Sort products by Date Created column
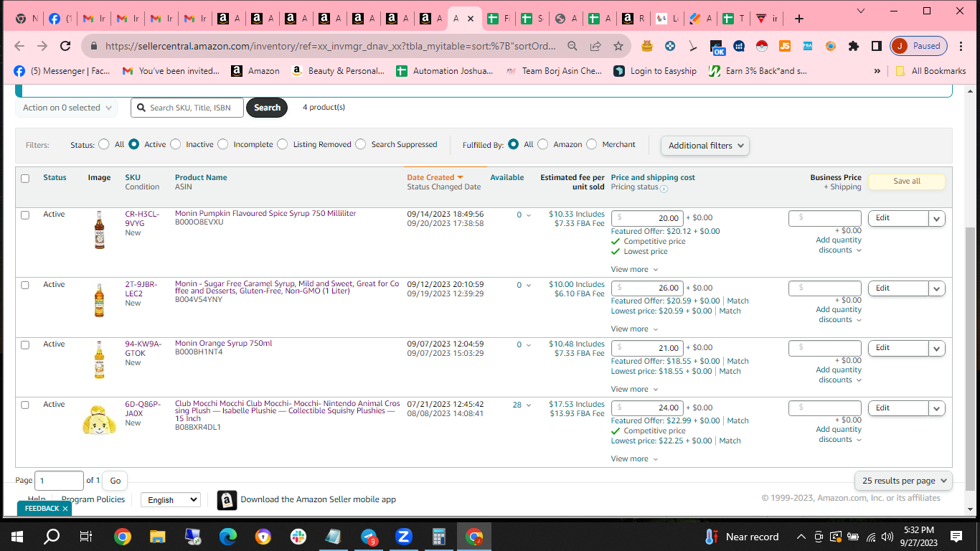 click(x=435, y=177)
